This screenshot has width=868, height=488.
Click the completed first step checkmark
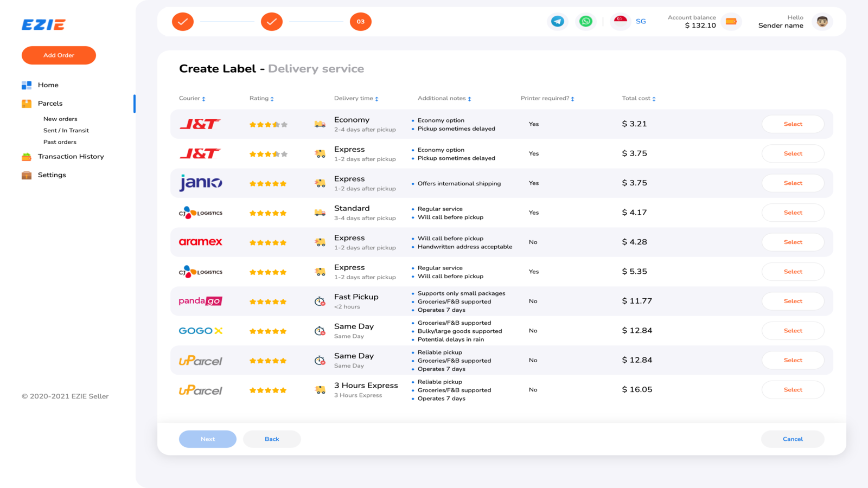(x=182, y=22)
